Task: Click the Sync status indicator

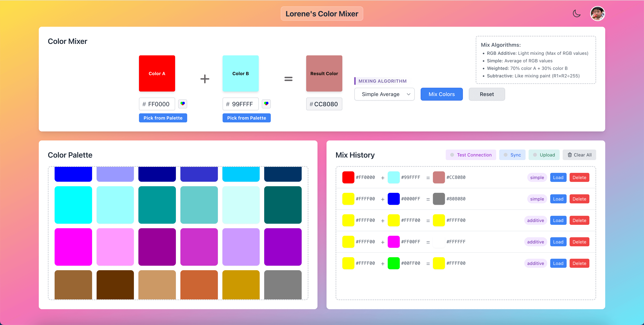Action: (x=505, y=155)
